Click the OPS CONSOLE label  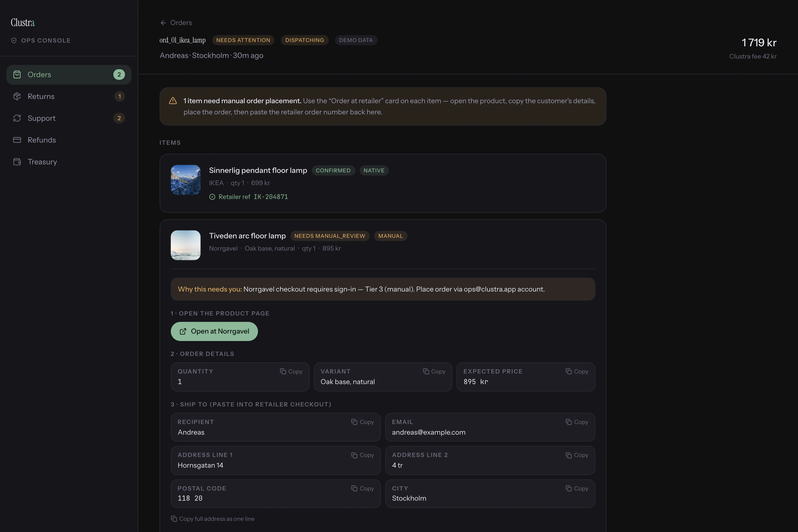(46, 40)
